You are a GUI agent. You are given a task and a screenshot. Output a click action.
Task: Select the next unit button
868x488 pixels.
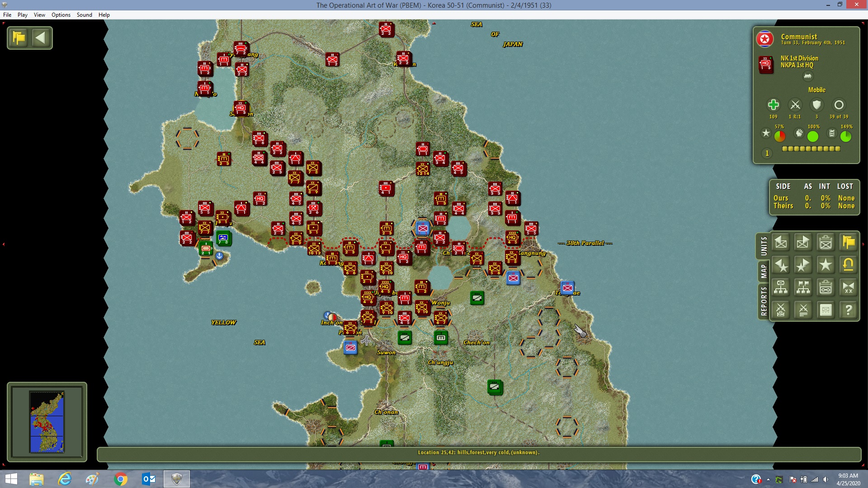(803, 243)
